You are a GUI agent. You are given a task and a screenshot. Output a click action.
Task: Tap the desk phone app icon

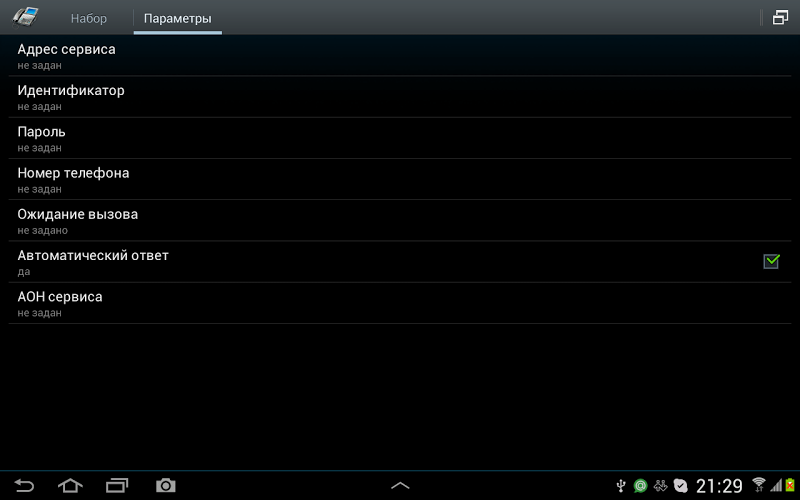point(26,17)
